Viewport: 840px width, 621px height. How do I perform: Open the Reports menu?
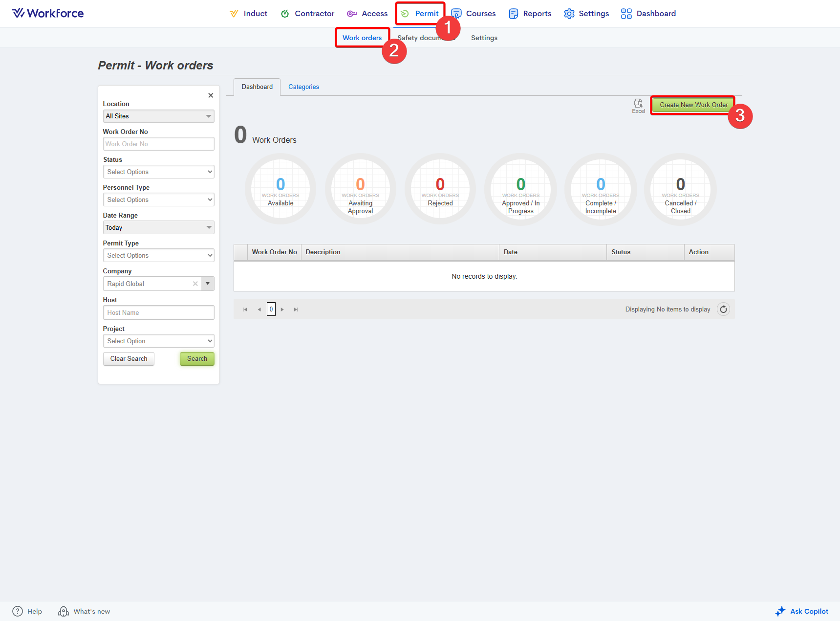coord(530,14)
